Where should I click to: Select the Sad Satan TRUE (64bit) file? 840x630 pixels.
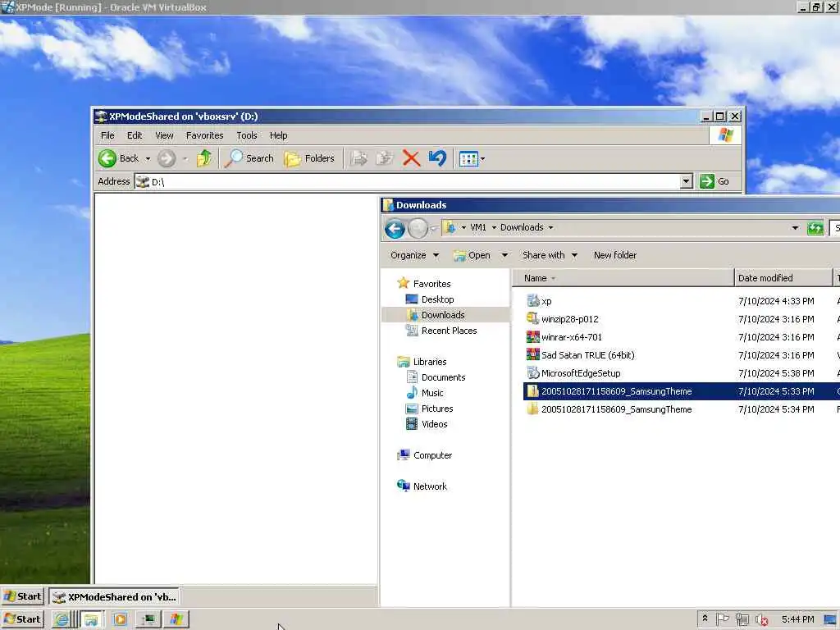click(x=587, y=355)
